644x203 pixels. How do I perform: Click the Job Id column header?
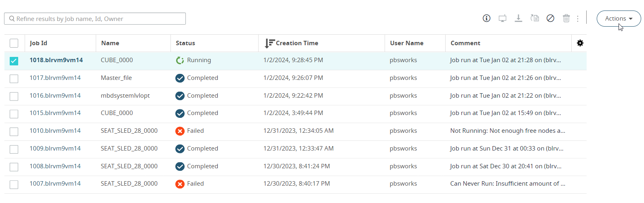pyautogui.click(x=38, y=43)
